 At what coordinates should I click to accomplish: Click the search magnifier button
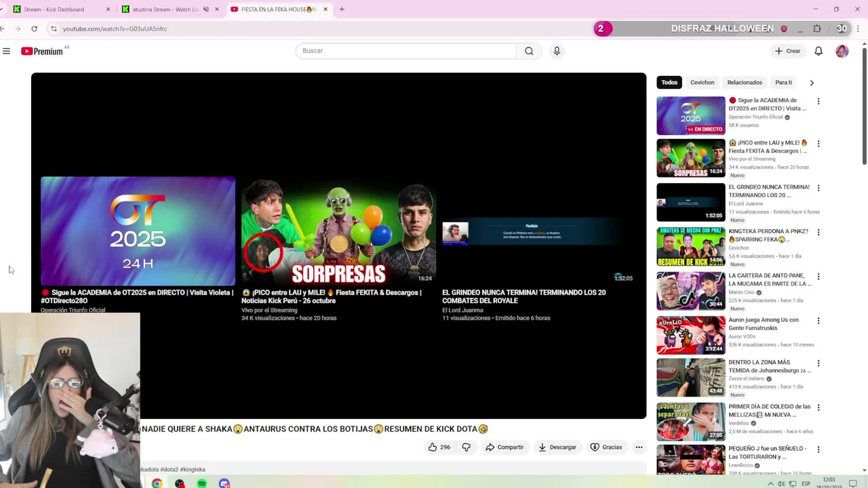529,51
